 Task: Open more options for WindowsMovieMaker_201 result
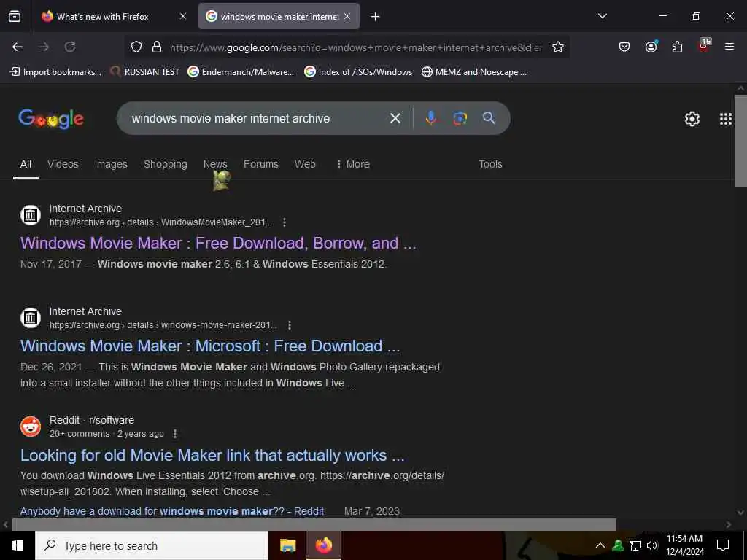pyautogui.click(x=285, y=222)
